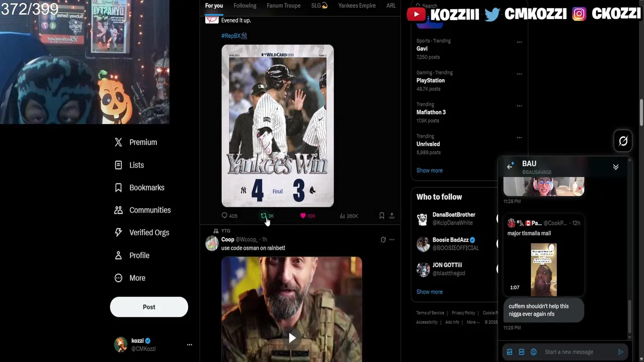Image resolution: width=644 pixels, height=362 pixels.
Task: Open the shared 1:07 video in chat
Action: pyautogui.click(x=544, y=269)
